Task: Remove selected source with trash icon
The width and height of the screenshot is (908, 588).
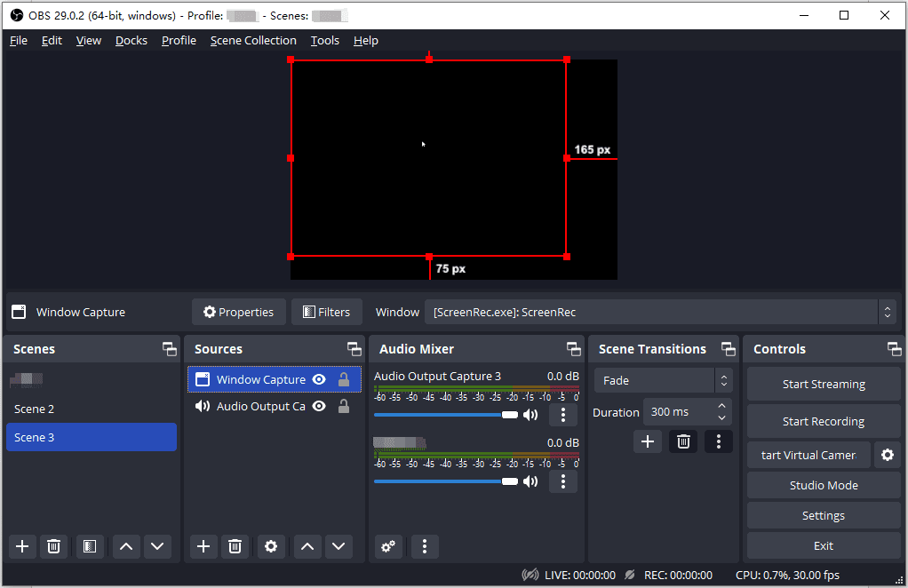Action: 235,546
